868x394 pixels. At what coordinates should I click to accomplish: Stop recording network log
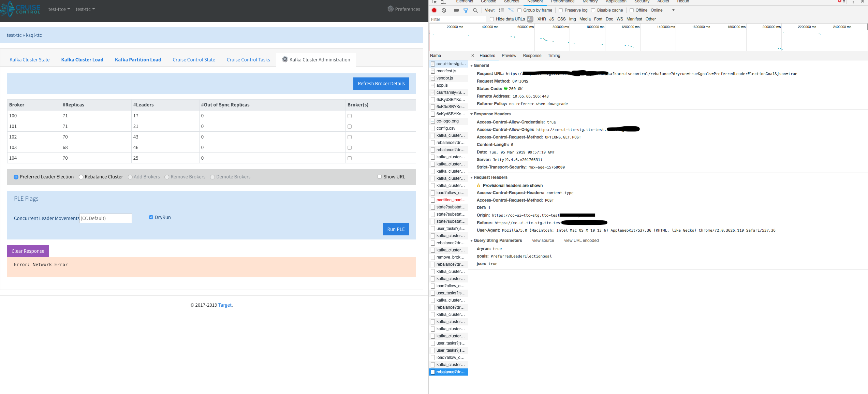point(434,10)
